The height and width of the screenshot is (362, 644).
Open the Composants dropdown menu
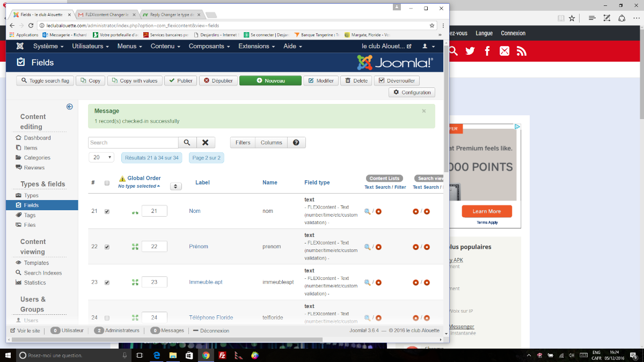210,46
